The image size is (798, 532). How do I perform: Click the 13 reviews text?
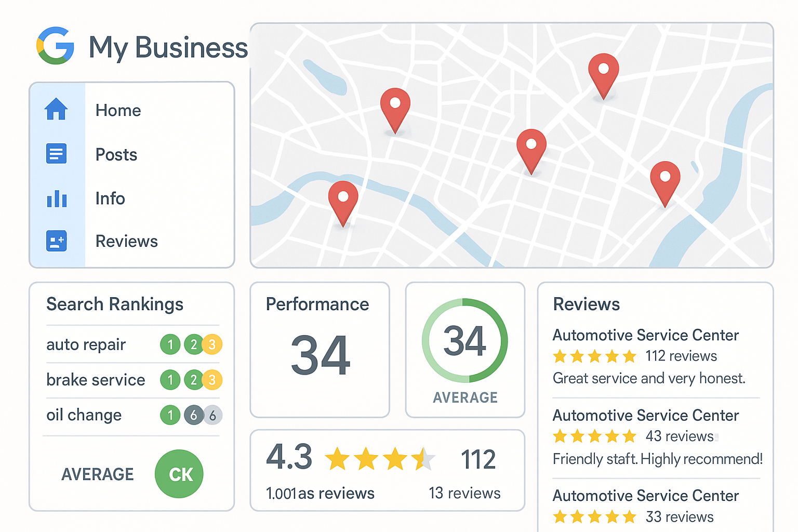[465, 493]
